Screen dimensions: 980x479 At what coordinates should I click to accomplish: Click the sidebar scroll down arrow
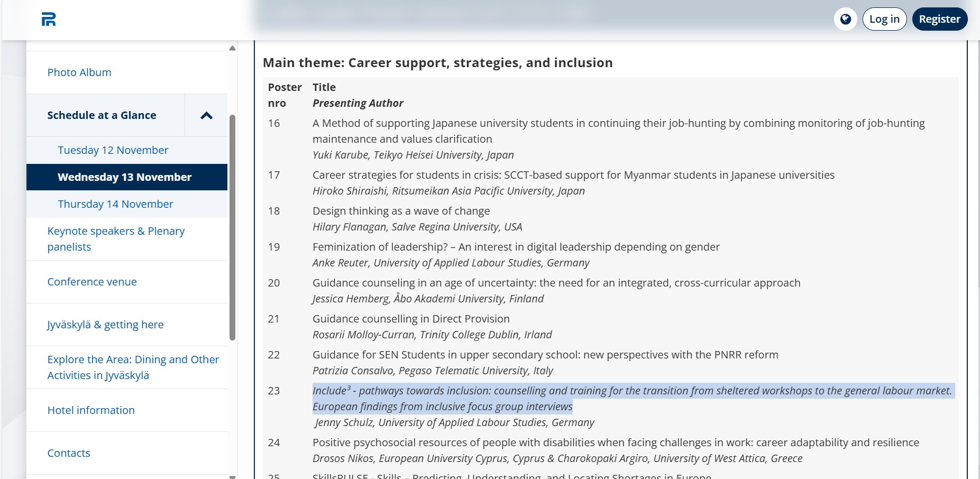(232, 476)
